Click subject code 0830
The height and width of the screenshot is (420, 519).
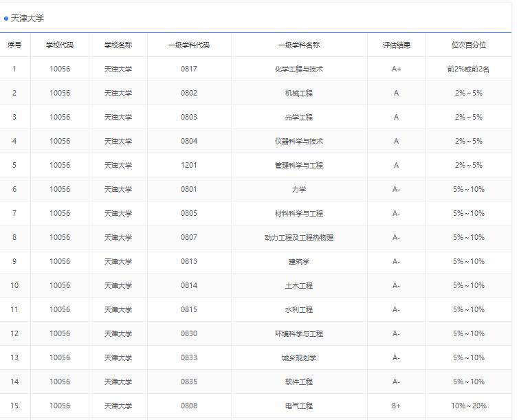189,333
